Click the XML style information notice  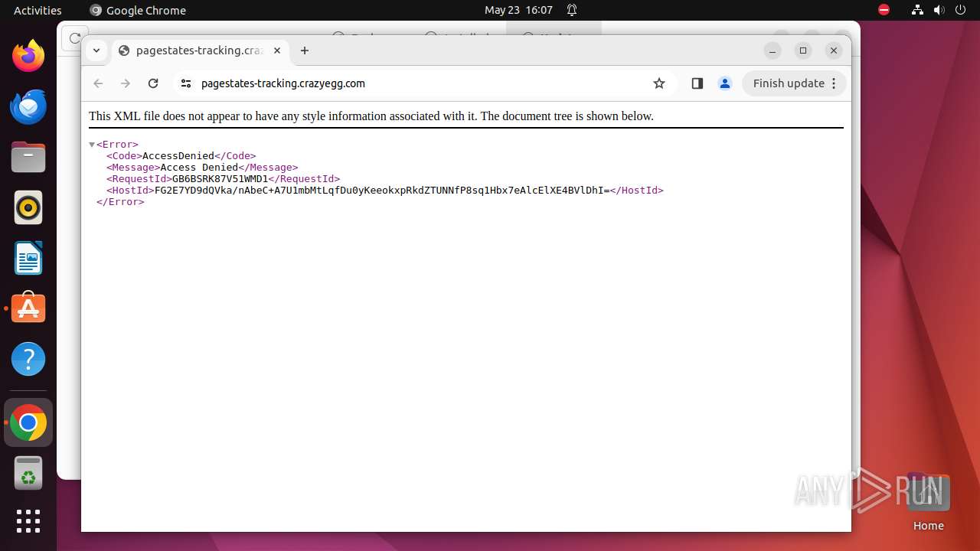pos(371,116)
